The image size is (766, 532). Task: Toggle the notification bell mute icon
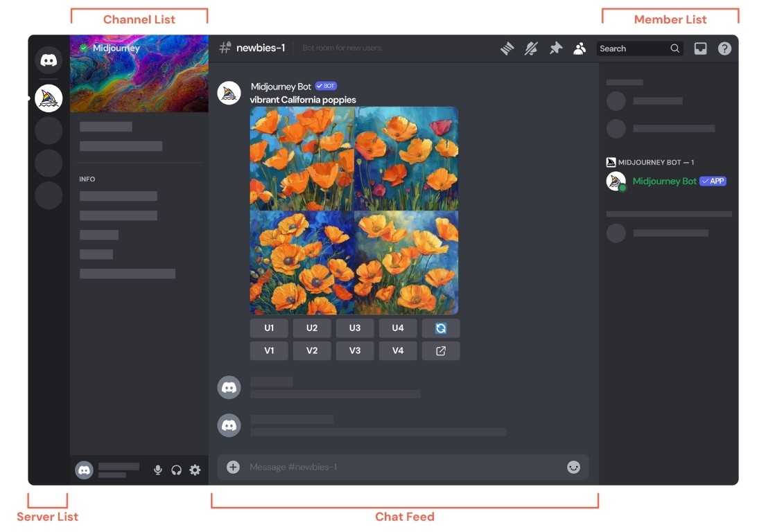531,48
